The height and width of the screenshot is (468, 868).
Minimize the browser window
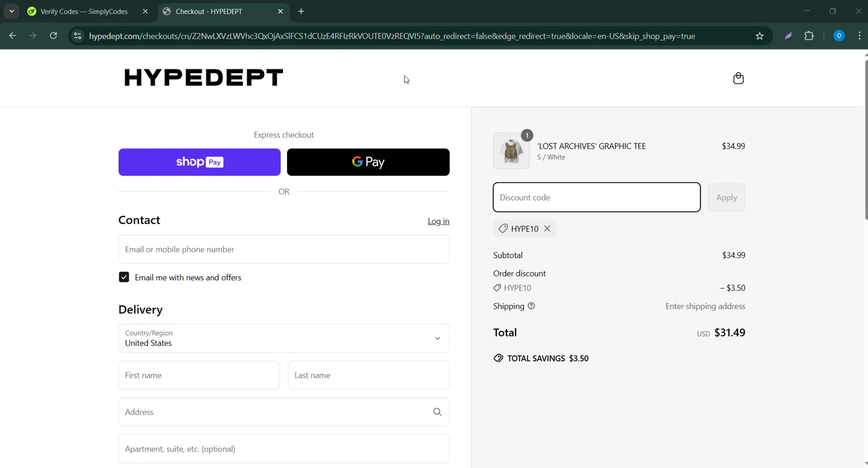(807, 11)
